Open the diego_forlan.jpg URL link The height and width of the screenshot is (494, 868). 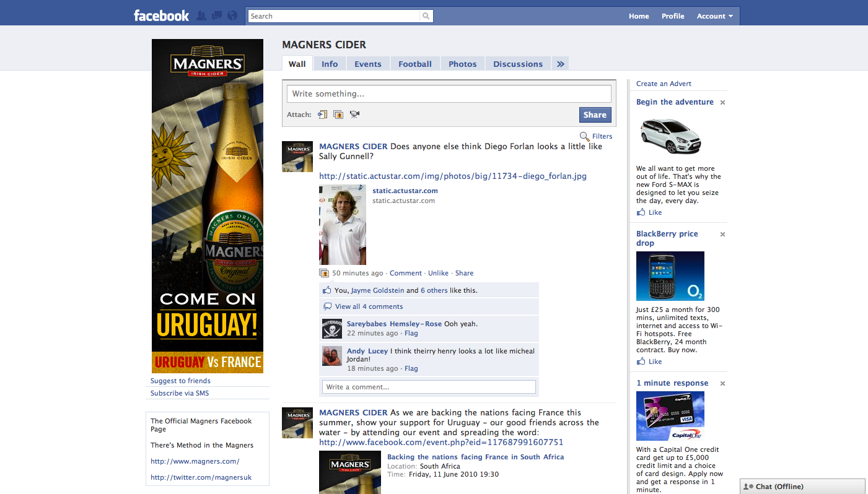453,176
